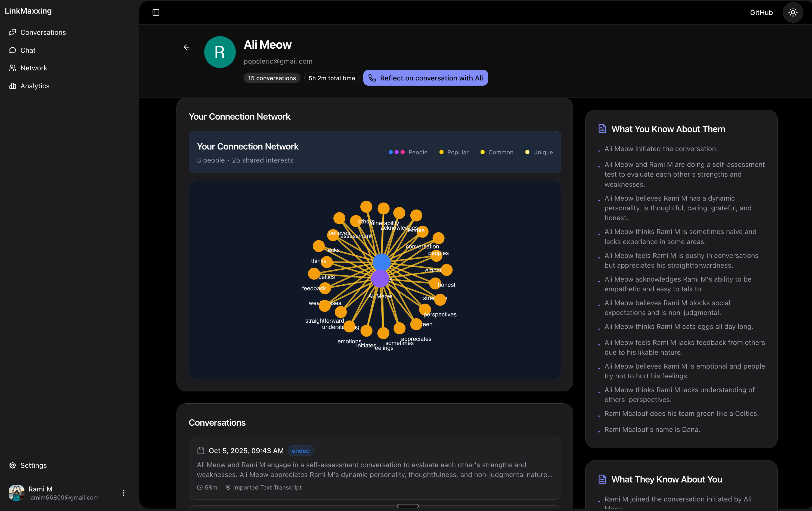The image size is (812, 511).
Task: Click the Settings gear icon
Action: pos(13,465)
